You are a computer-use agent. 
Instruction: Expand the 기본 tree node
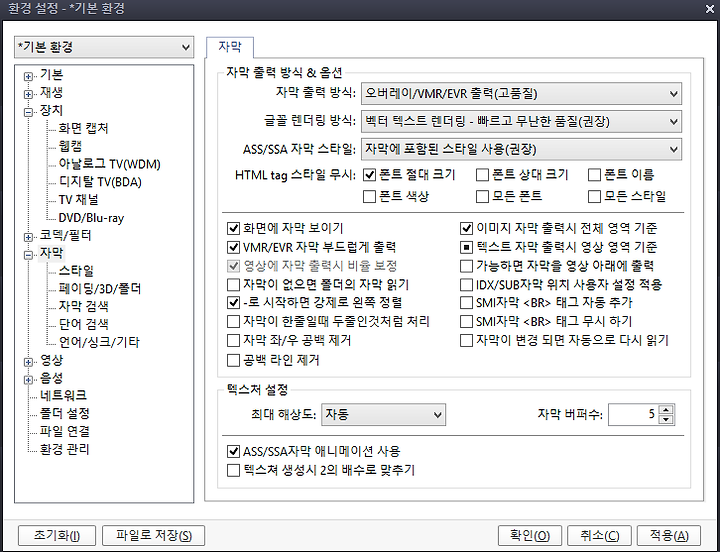pyautogui.click(x=28, y=76)
